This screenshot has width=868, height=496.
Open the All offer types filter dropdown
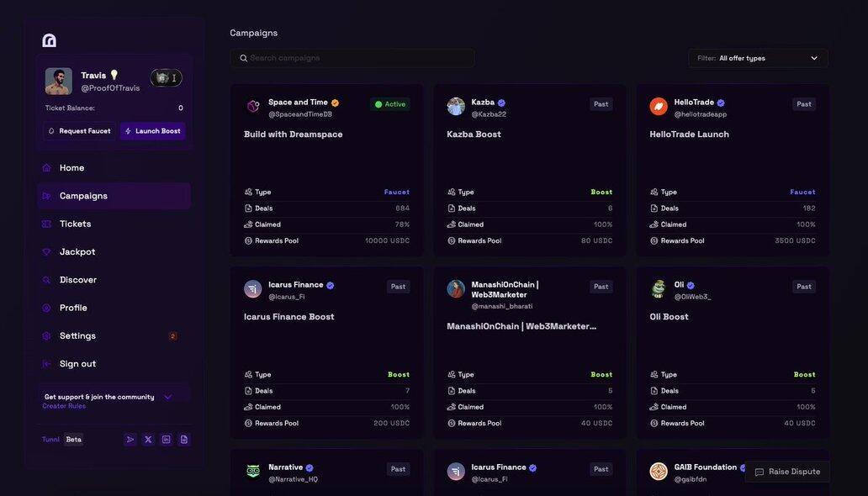click(x=758, y=58)
